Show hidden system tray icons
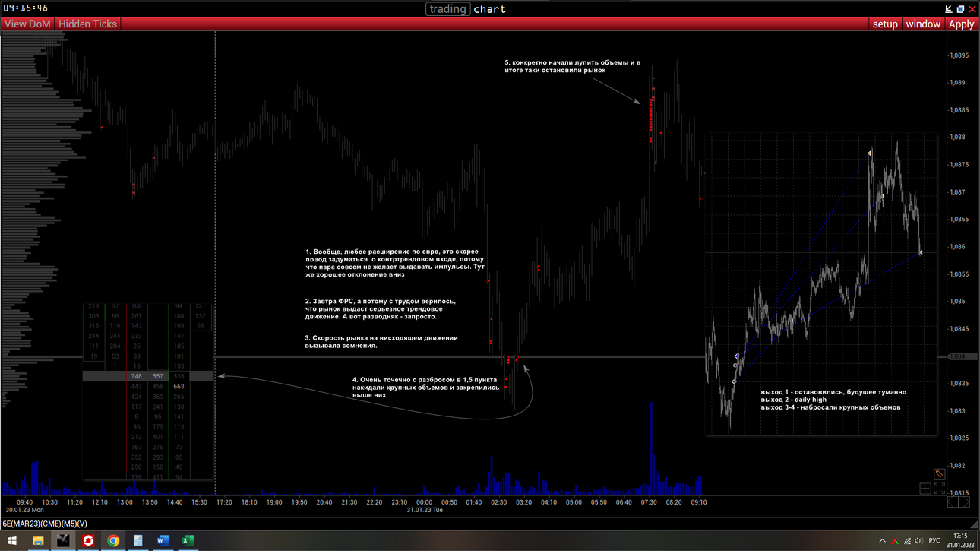Viewport: 980px width, 560px height. (882, 541)
